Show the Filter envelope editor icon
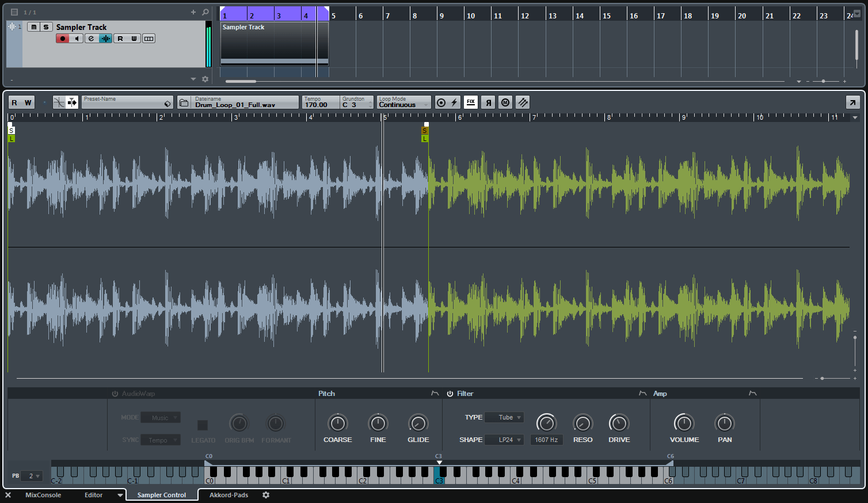868x503 pixels. coord(642,393)
